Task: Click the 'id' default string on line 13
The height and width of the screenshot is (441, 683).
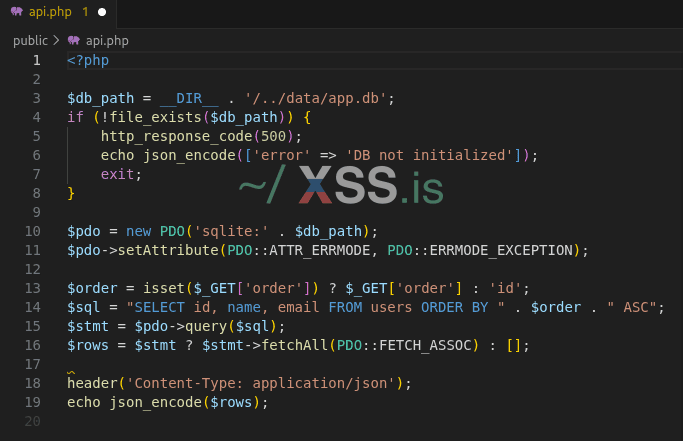Action: 505,288
